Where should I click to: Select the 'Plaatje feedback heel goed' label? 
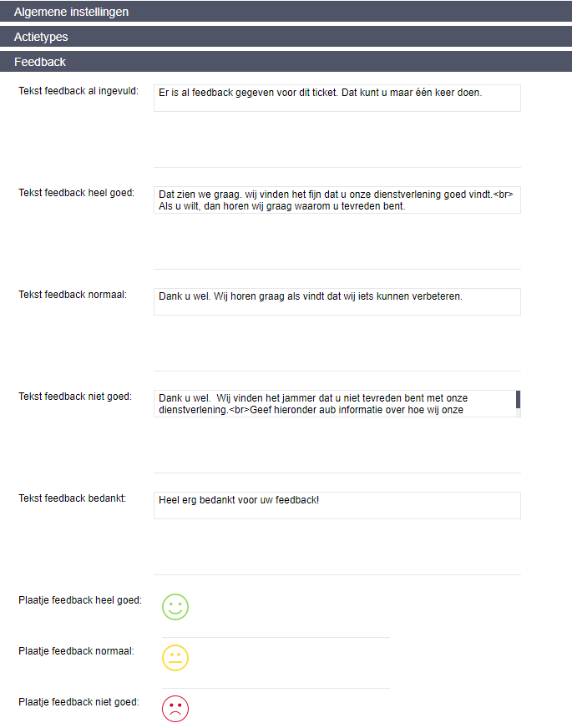pos(80,600)
